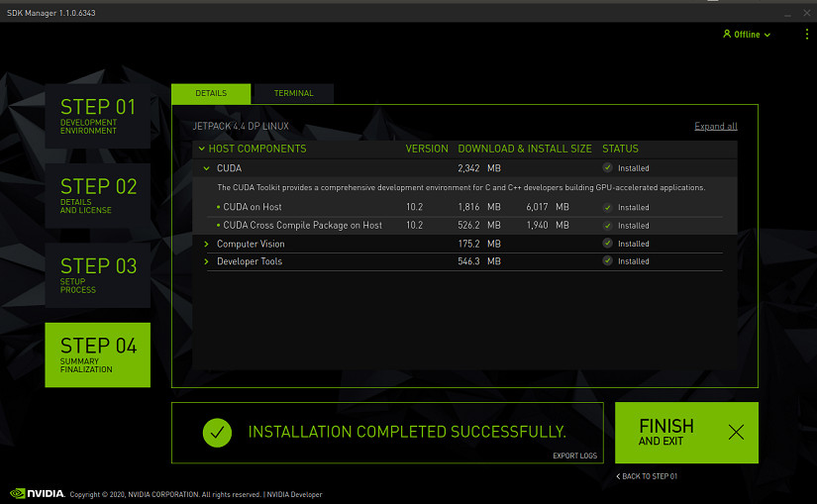Collapse the Host Components section

tap(202, 149)
